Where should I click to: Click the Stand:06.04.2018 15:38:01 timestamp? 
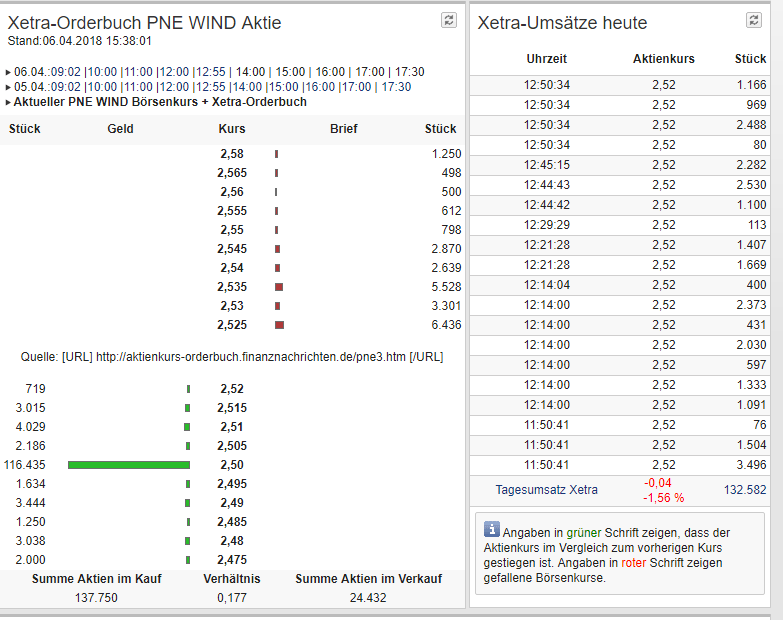(79, 41)
